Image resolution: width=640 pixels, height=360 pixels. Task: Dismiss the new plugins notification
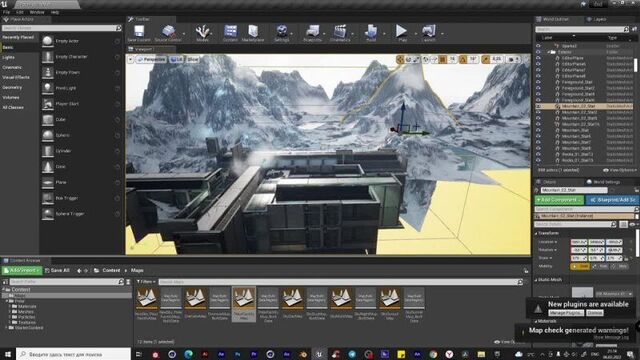click(595, 313)
